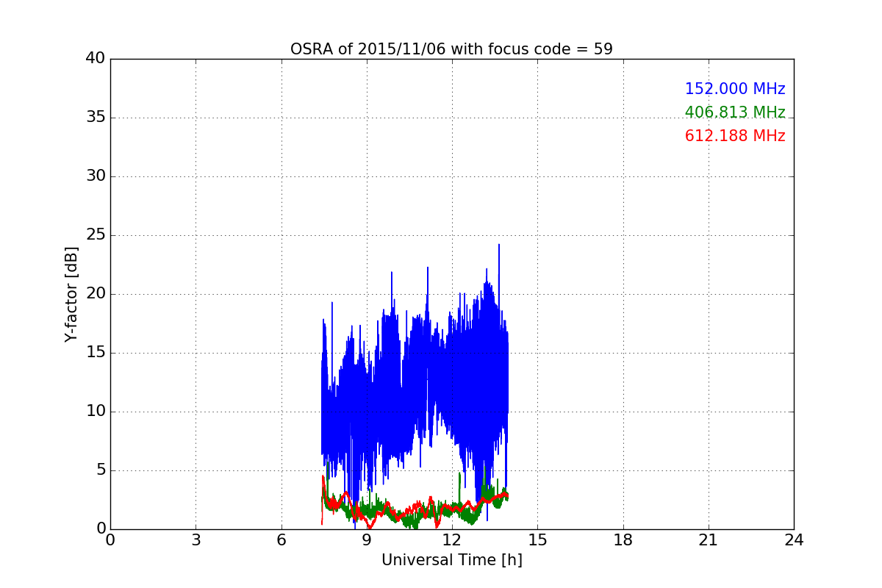The image size is (882, 588).
Task: Click the y-axis tick label 5
Action: tap(100, 470)
